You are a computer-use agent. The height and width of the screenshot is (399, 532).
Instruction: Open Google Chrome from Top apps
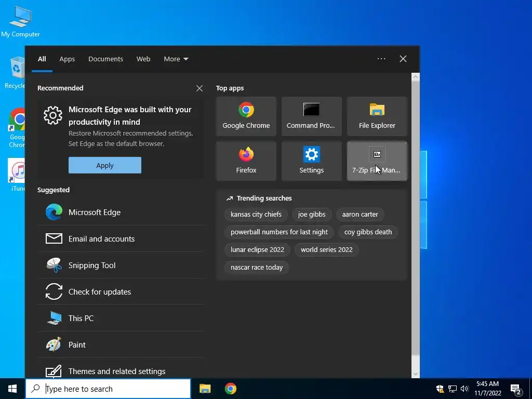[246, 116]
